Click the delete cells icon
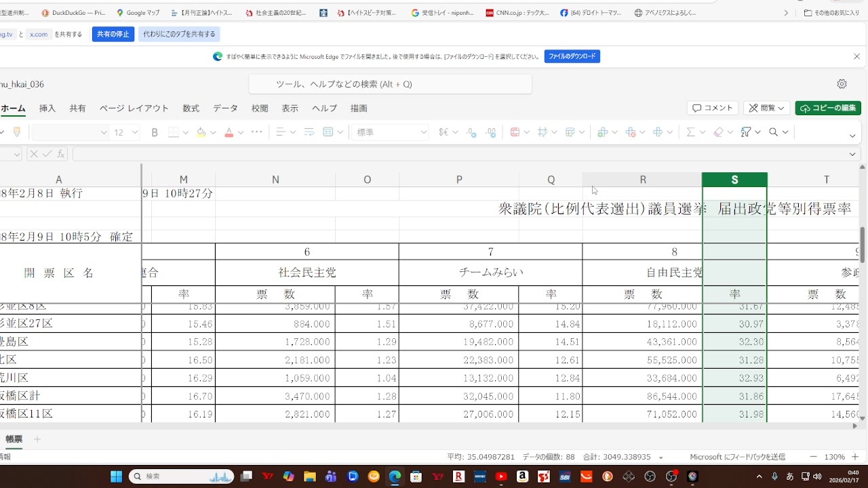 [x=630, y=132]
